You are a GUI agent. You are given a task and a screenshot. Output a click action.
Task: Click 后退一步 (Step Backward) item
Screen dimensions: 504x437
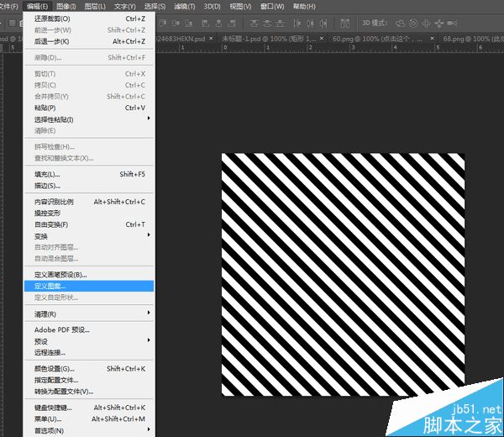51,41
